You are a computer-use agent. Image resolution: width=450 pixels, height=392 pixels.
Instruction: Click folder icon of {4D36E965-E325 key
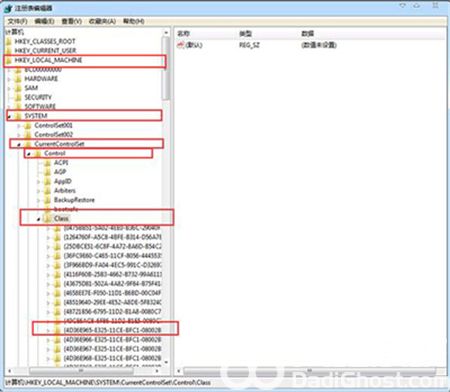(x=57, y=330)
